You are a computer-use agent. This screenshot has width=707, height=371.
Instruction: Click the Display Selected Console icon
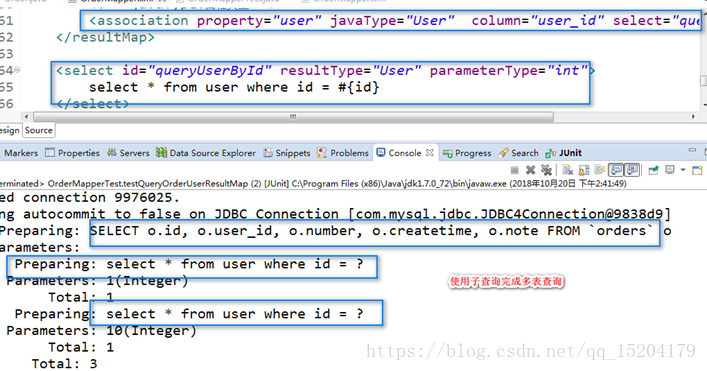pyautogui.click(x=670, y=170)
